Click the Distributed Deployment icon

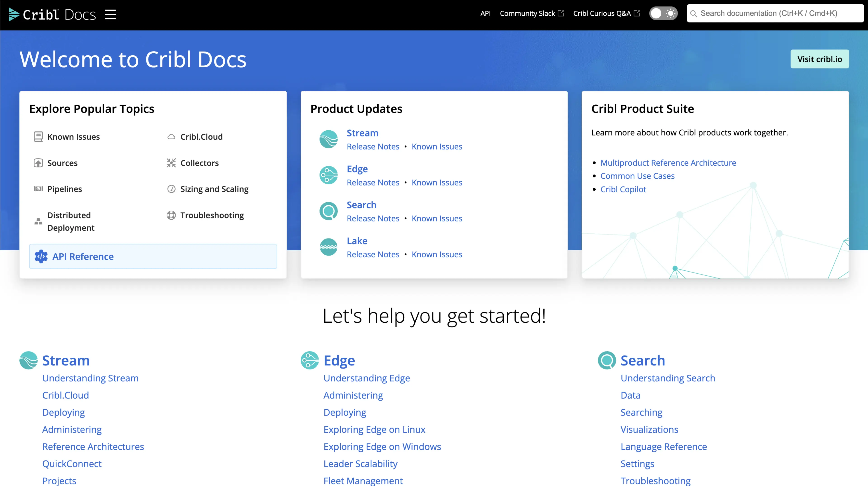pos(38,221)
